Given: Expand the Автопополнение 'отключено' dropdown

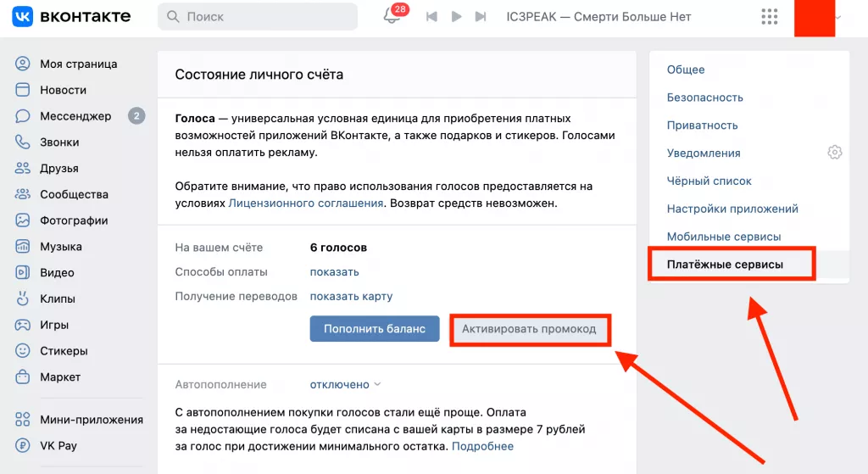Looking at the screenshot, I should pyautogui.click(x=345, y=384).
